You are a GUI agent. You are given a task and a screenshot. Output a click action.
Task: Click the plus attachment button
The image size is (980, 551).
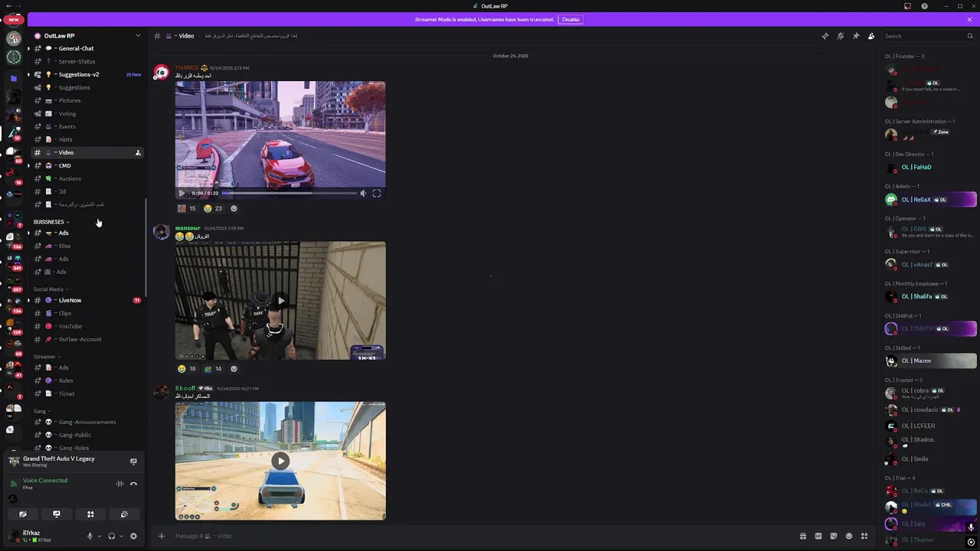click(162, 536)
